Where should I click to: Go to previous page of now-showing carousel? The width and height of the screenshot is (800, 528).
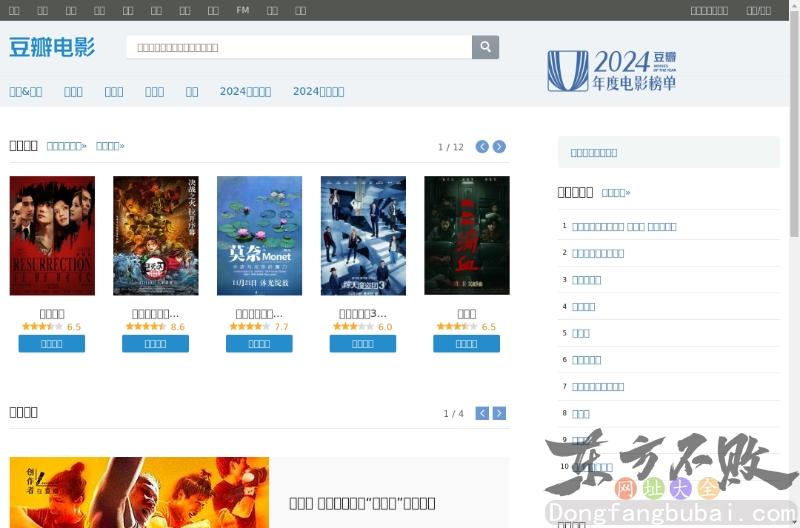tap(482, 147)
